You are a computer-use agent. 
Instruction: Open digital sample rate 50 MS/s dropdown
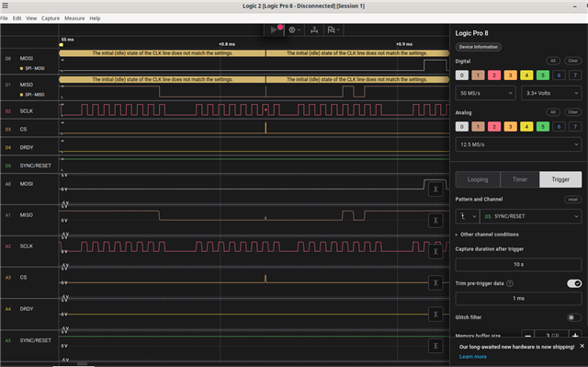pos(486,93)
